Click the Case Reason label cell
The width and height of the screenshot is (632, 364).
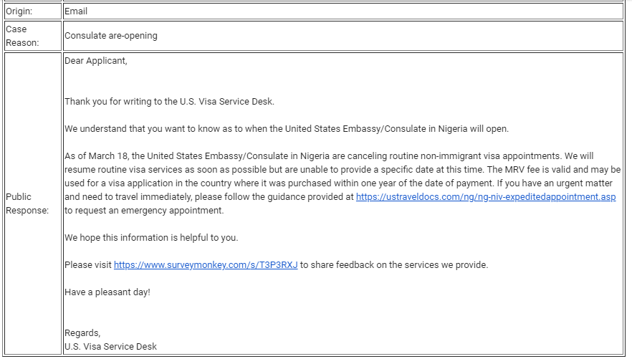(x=33, y=36)
